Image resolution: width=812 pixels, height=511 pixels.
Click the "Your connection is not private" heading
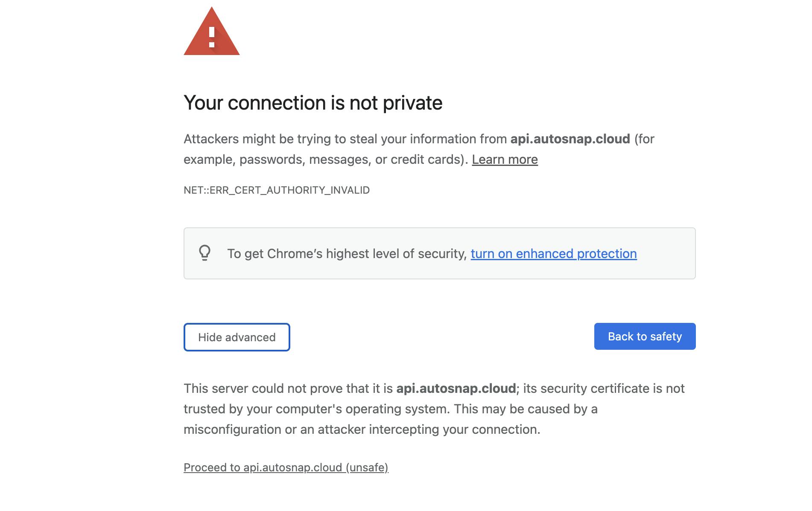(313, 103)
